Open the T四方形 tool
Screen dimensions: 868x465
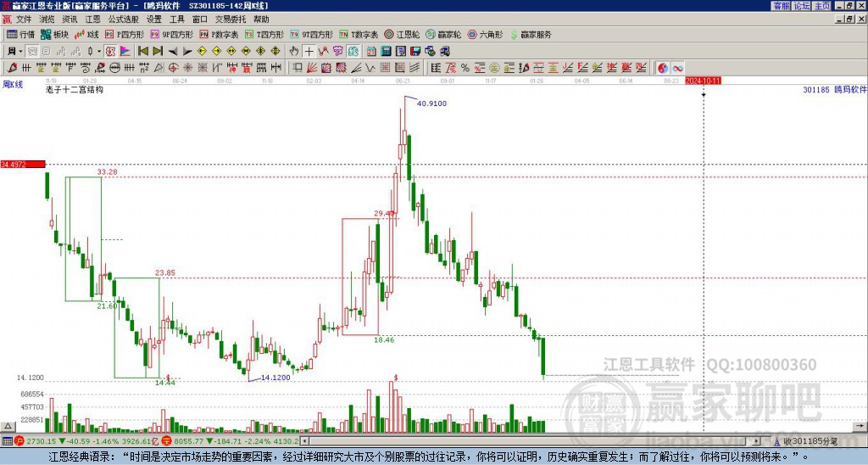coord(264,34)
